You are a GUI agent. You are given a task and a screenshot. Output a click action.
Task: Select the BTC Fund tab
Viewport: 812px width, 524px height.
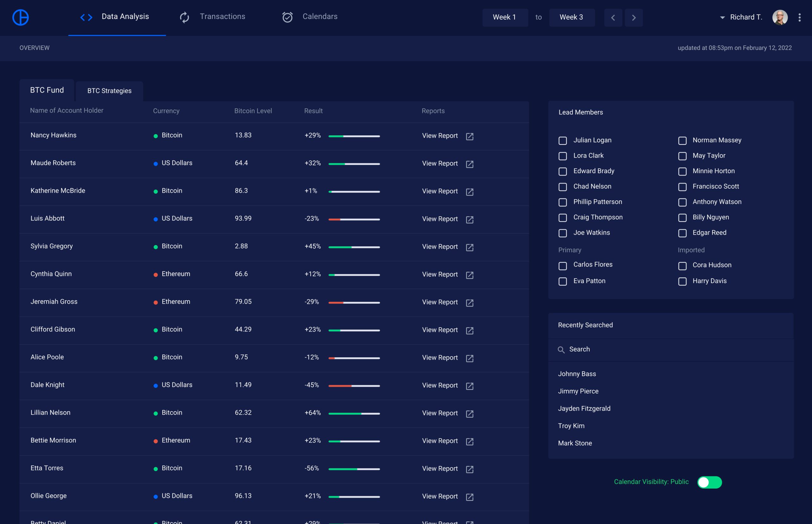(47, 90)
